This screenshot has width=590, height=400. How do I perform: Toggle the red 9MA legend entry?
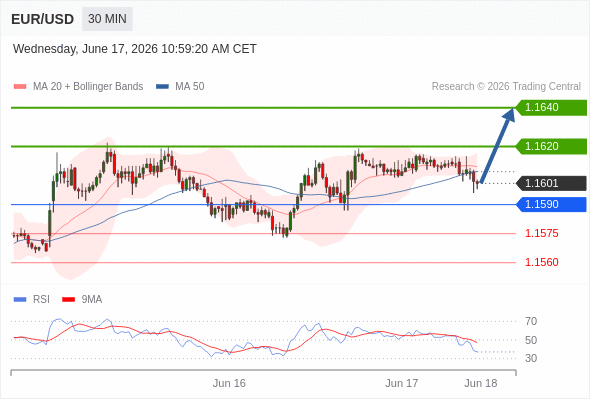[92, 300]
